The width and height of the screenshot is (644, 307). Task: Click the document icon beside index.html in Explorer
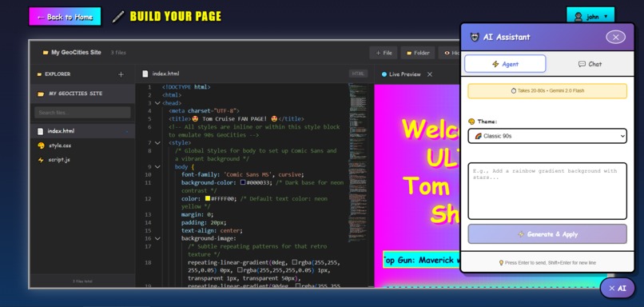(x=40, y=131)
